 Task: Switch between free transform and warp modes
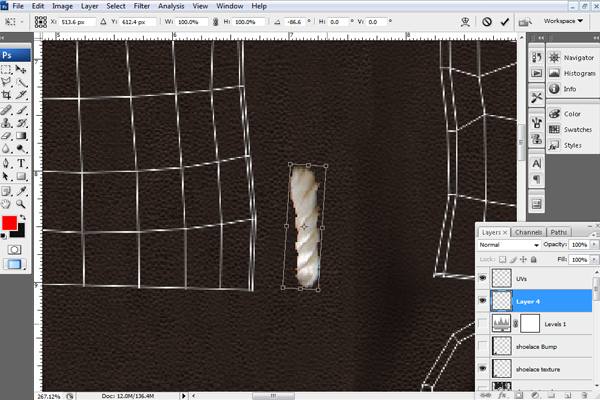pos(465,22)
